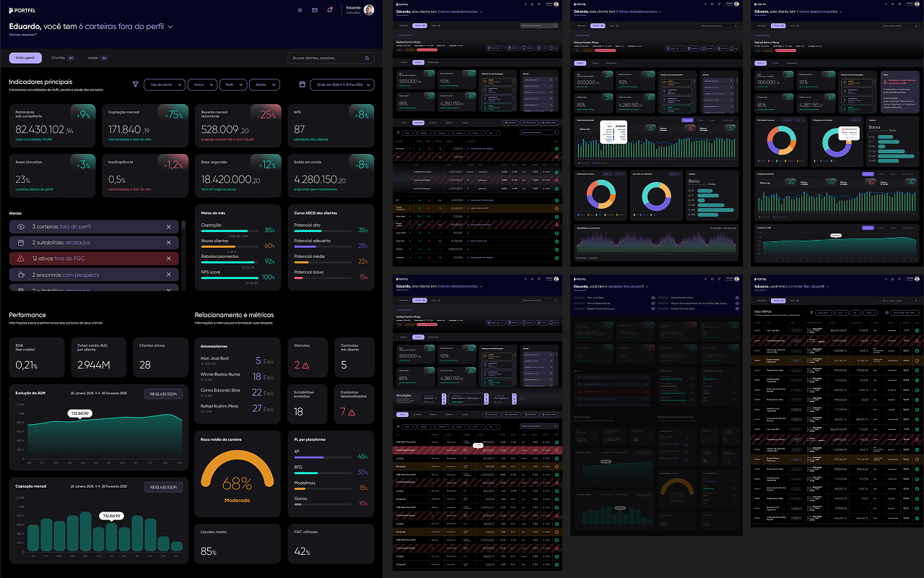Click the Captação mensal 171.840 card
Image resolution: width=924 pixels, height=578 pixels.
click(145, 125)
